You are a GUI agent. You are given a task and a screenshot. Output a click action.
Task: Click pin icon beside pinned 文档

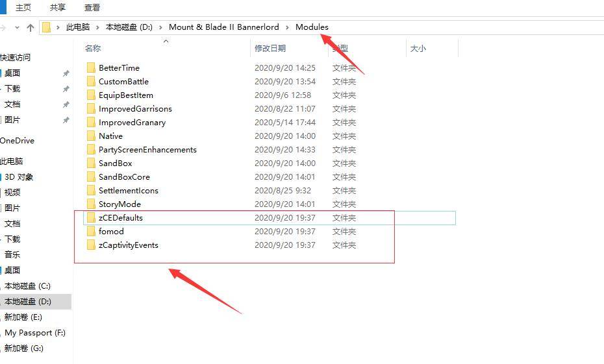(x=66, y=104)
